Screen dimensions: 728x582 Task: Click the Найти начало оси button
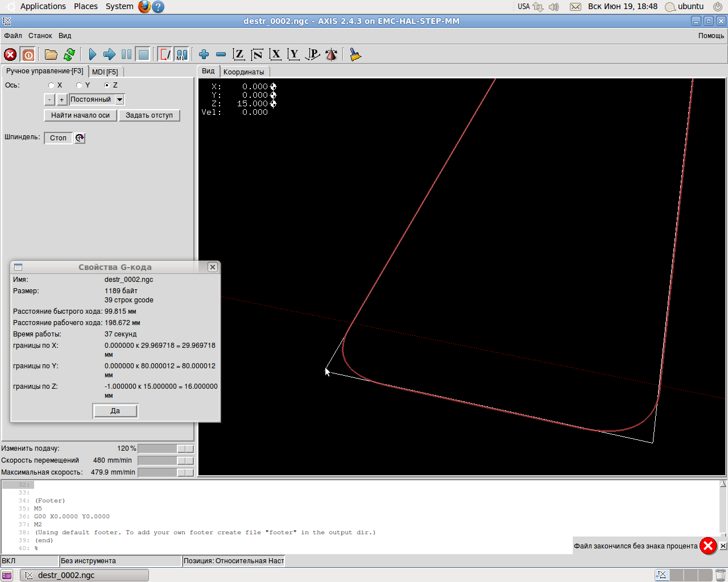pos(80,115)
